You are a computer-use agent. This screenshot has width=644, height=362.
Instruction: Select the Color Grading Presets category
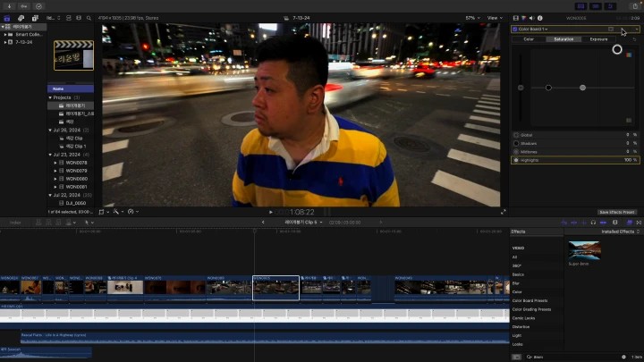click(x=531, y=309)
